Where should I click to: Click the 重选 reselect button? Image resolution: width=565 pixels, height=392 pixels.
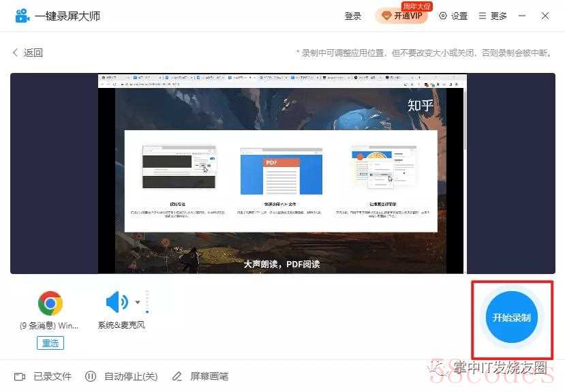[50, 343]
